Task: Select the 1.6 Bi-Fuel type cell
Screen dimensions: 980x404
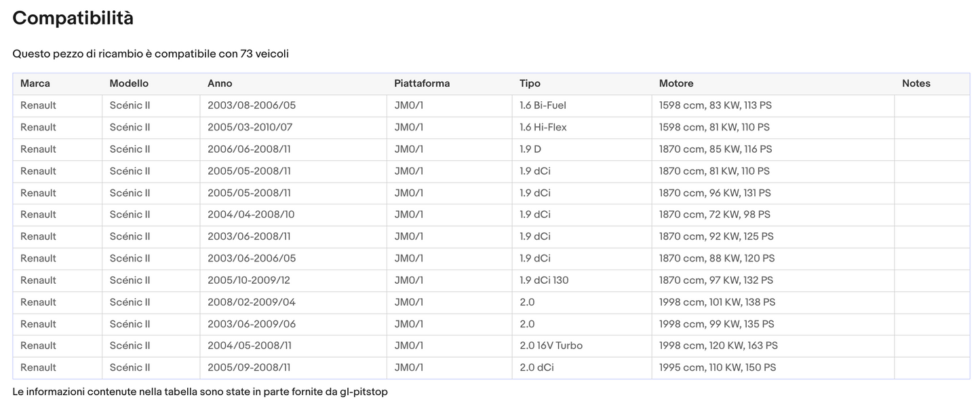Action: (x=543, y=105)
